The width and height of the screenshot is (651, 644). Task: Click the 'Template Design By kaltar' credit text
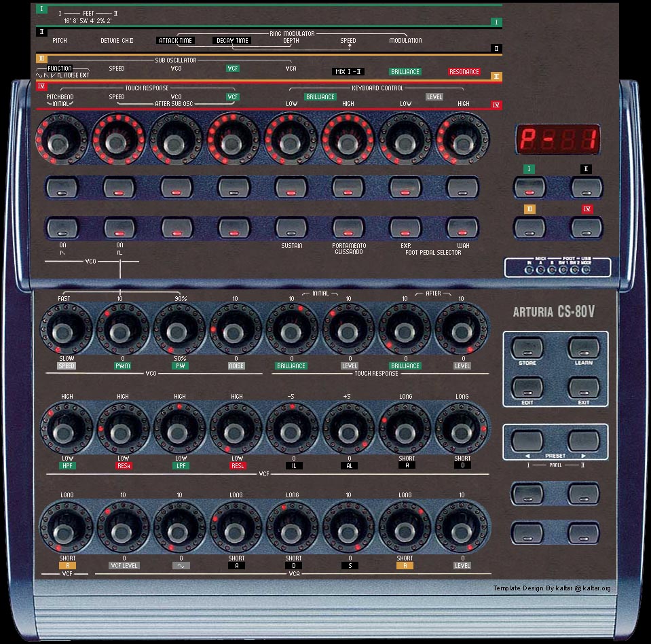(552, 588)
